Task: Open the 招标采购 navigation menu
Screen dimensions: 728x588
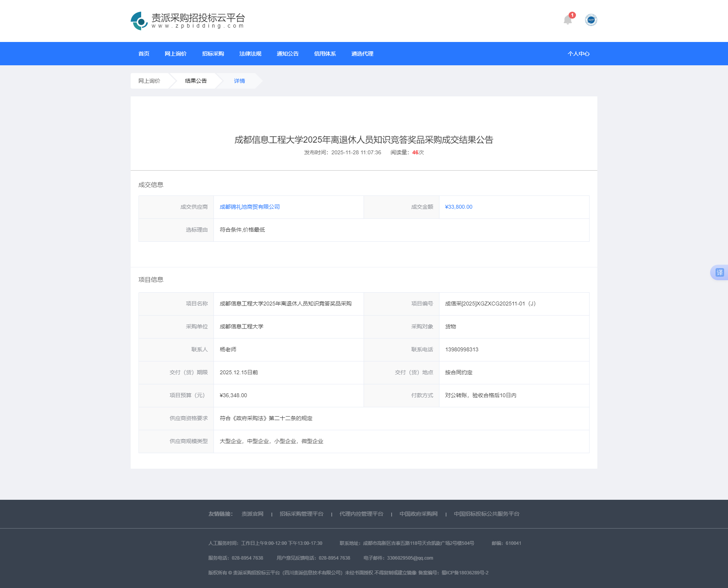Action: tap(213, 54)
